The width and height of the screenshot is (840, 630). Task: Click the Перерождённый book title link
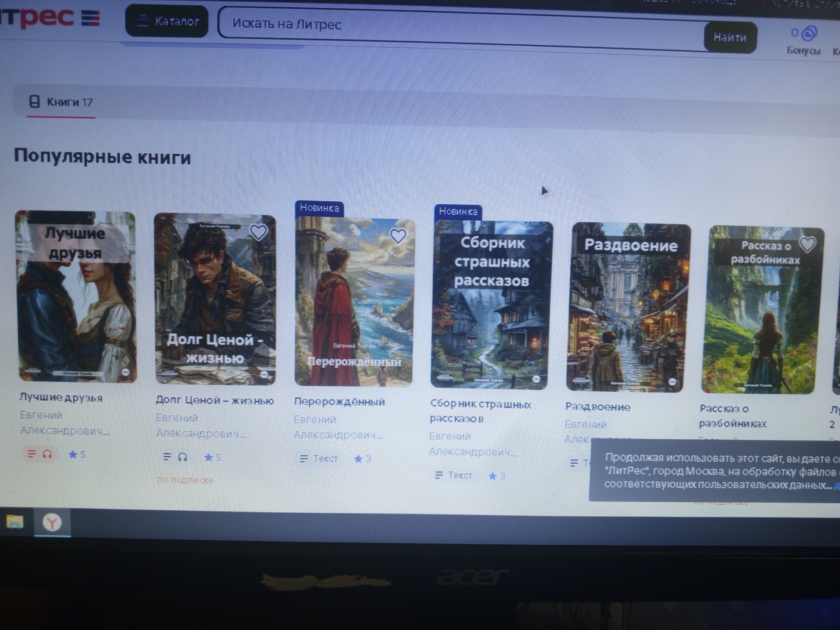coord(339,402)
